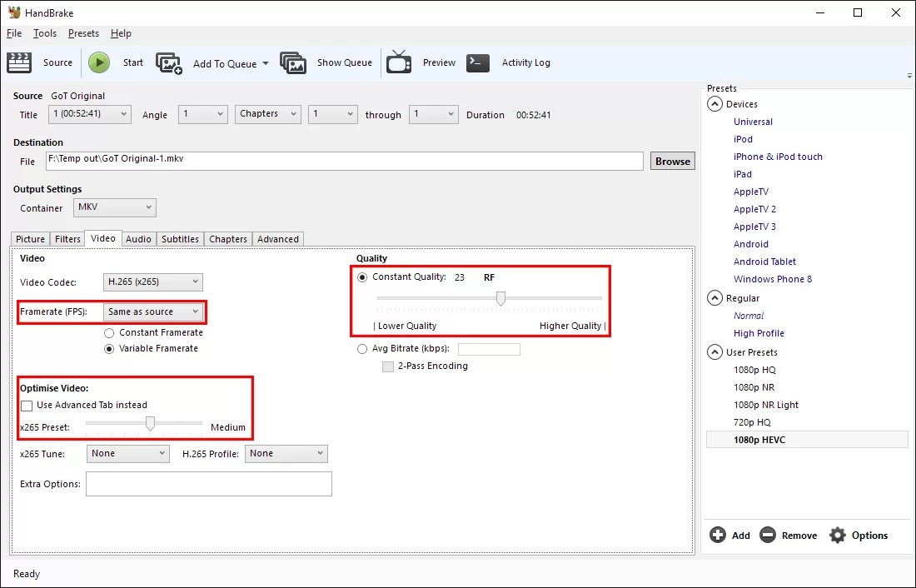Add a new preset with the plus icon

point(719,536)
